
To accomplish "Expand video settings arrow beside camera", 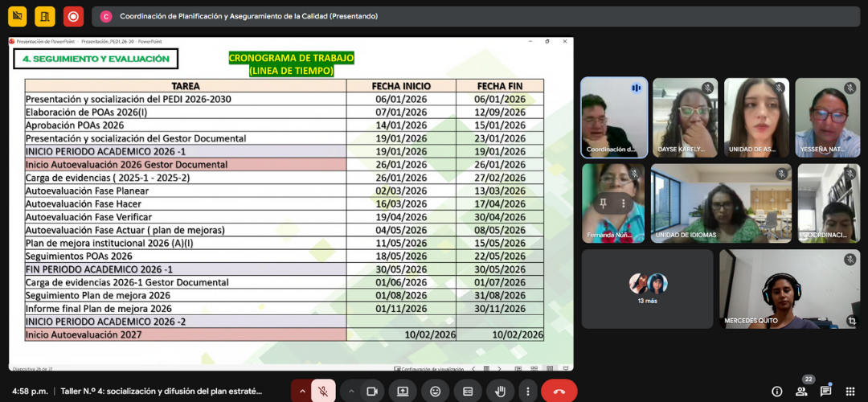I will 351,391.
